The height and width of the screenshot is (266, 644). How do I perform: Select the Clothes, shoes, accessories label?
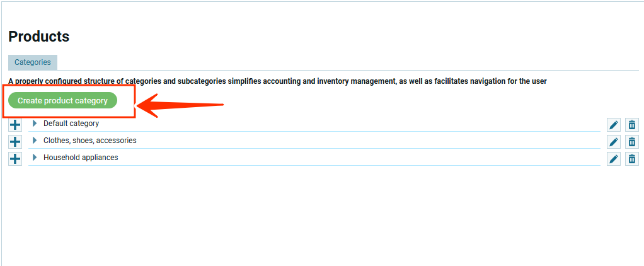pyautogui.click(x=89, y=141)
